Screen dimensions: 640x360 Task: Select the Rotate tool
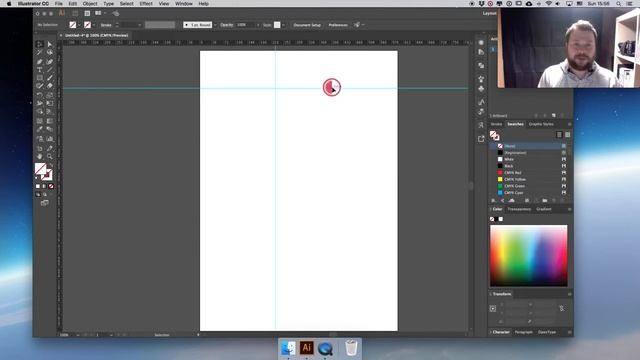pos(40,95)
